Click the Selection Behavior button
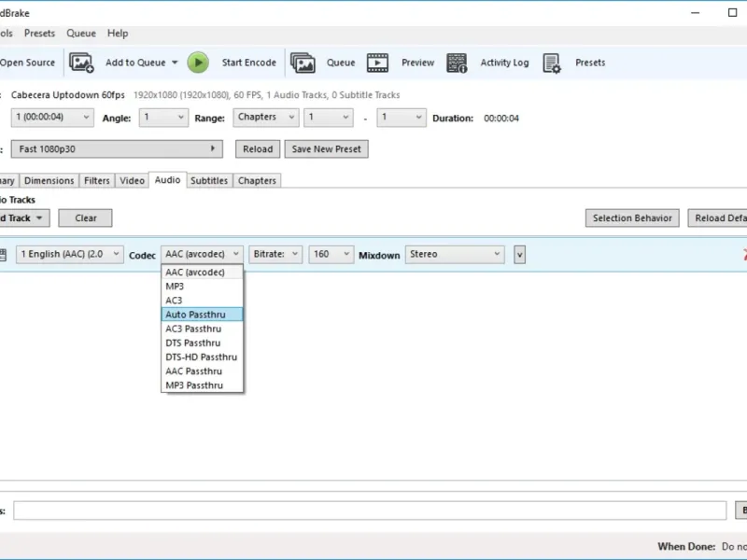 click(x=632, y=218)
